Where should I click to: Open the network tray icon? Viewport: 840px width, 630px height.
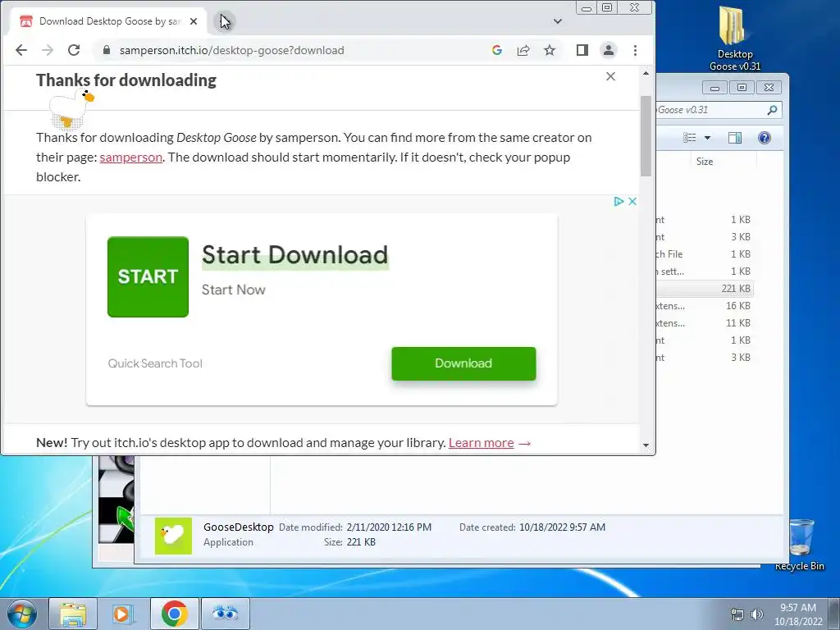click(737, 614)
